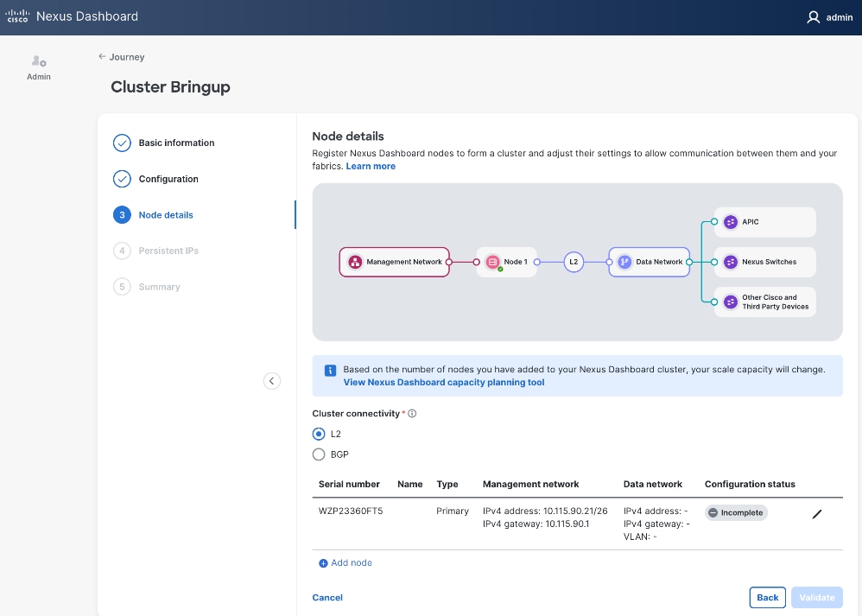The image size is (862, 616).
Task: Open the Basic information step
Action: (x=176, y=143)
